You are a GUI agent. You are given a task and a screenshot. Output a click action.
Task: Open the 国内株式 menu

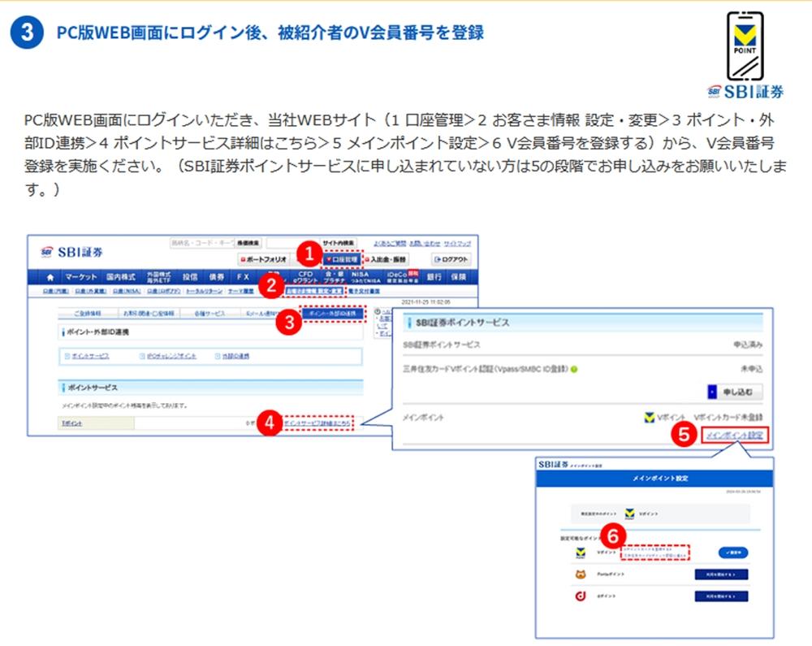[121, 277]
